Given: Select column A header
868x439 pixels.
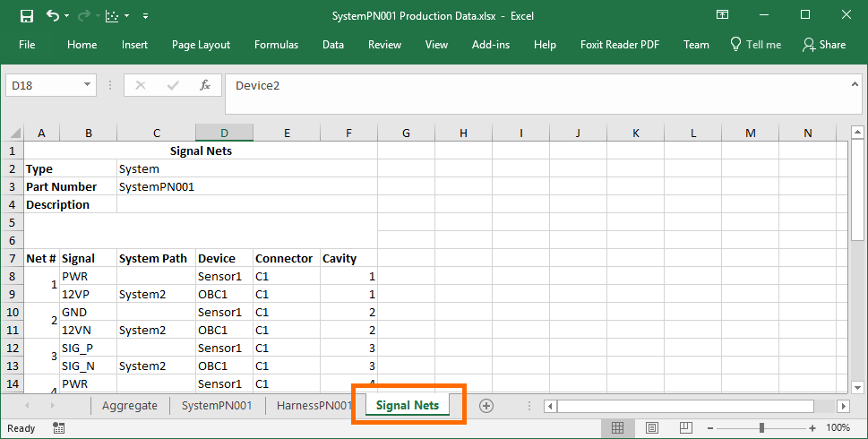Looking at the screenshot, I should [41, 133].
